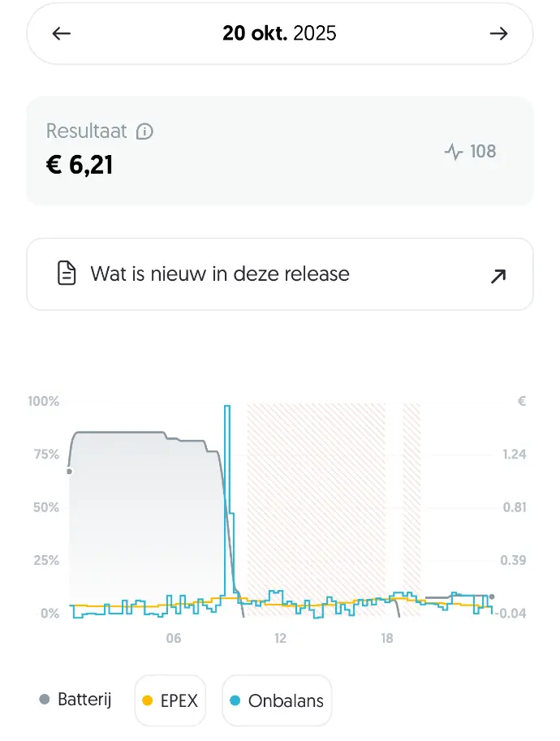Go to the next day using right arrow
This screenshot has height=741, width=560.
pyautogui.click(x=500, y=33)
